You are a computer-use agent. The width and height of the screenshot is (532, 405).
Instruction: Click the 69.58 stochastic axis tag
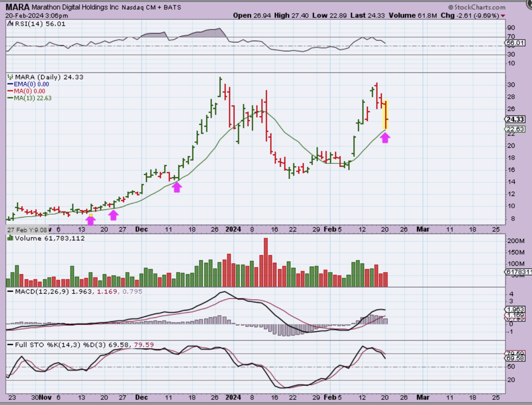coord(515,358)
